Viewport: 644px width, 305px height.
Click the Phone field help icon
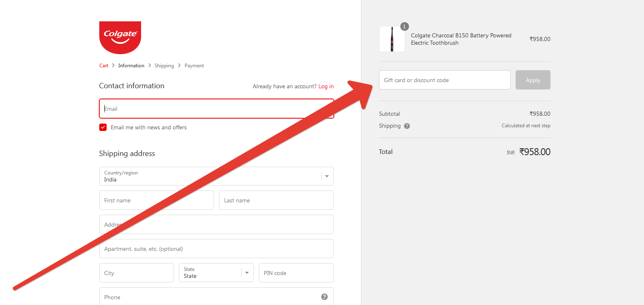(324, 297)
